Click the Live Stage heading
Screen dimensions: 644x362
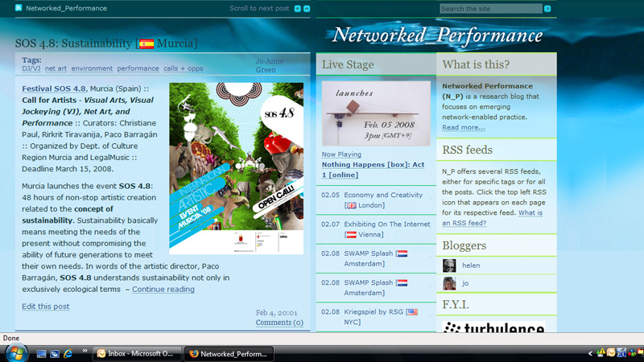tap(348, 64)
